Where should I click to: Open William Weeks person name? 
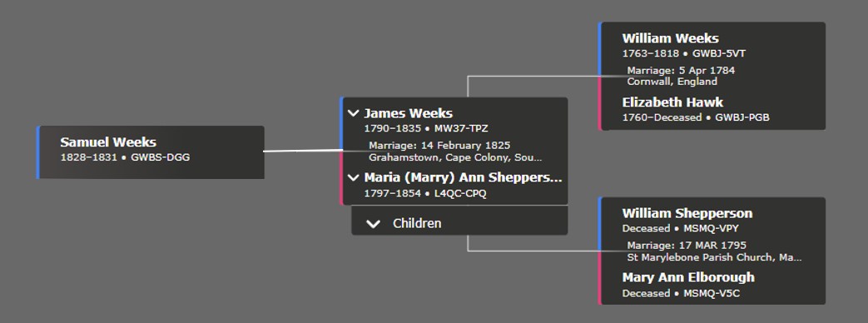670,38
